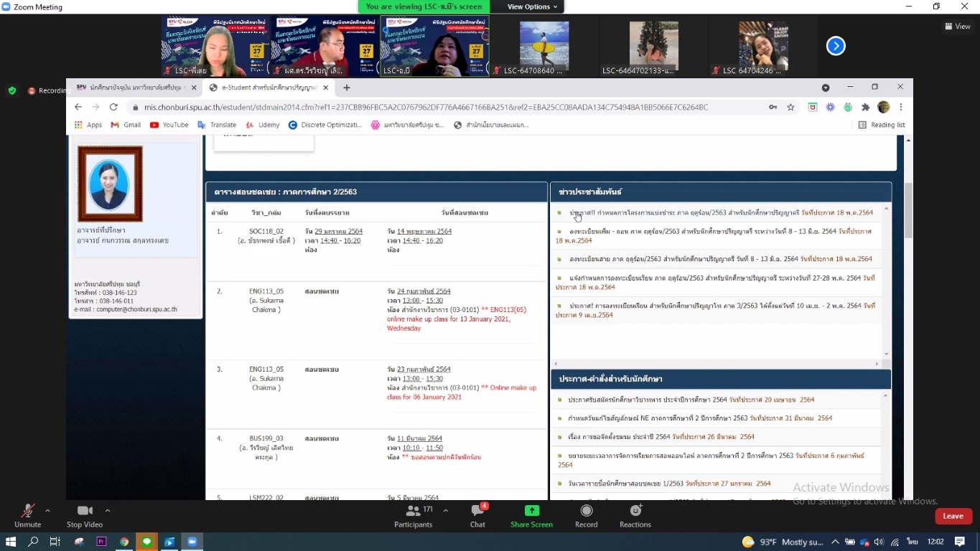Go forward in Chrome
The width and height of the screenshot is (980, 551).
point(95,107)
